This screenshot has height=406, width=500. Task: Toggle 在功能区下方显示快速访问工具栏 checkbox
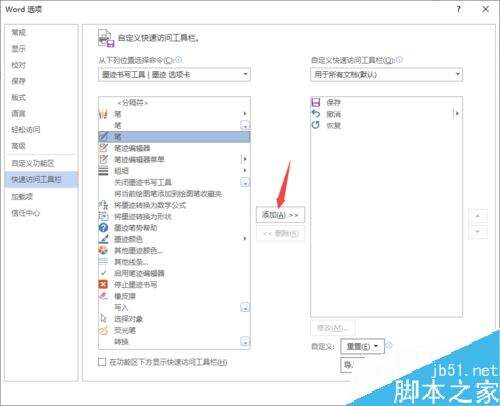tap(102, 362)
